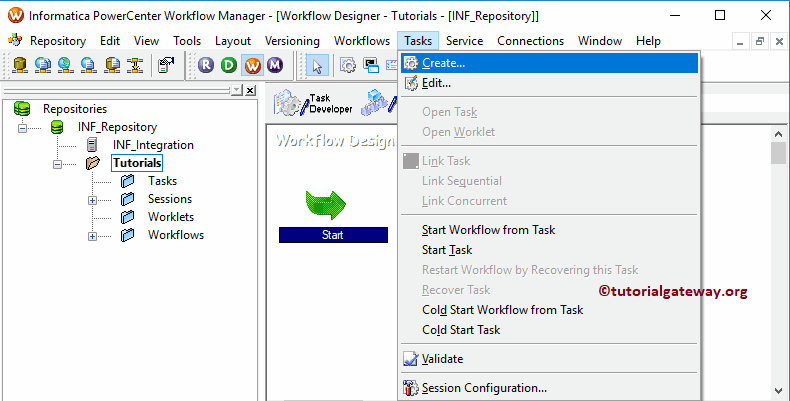Restore the inner Workflow Designer window

click(760, 41)
